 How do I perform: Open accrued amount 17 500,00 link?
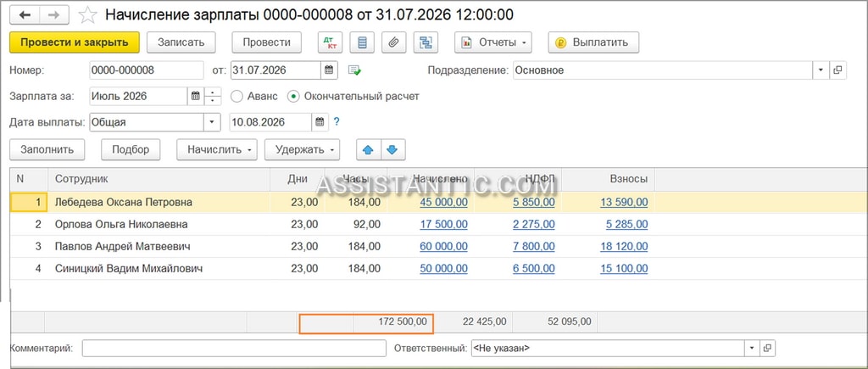click(443, 225)
